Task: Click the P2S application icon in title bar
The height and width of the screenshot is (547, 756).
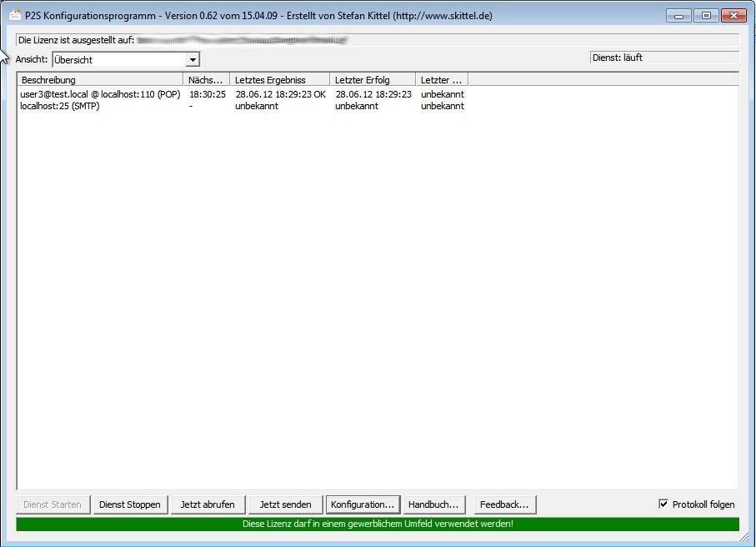Action: point(15,16)
